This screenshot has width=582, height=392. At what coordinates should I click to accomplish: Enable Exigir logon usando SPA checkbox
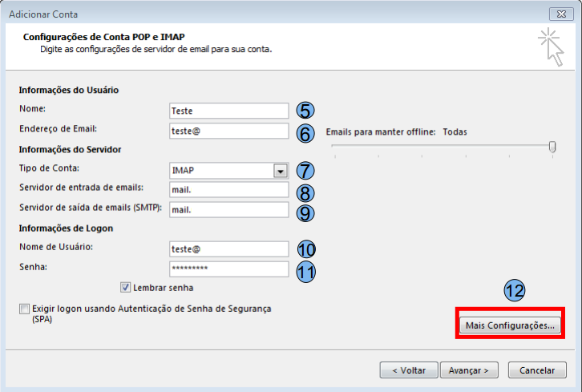coord(24,309)
